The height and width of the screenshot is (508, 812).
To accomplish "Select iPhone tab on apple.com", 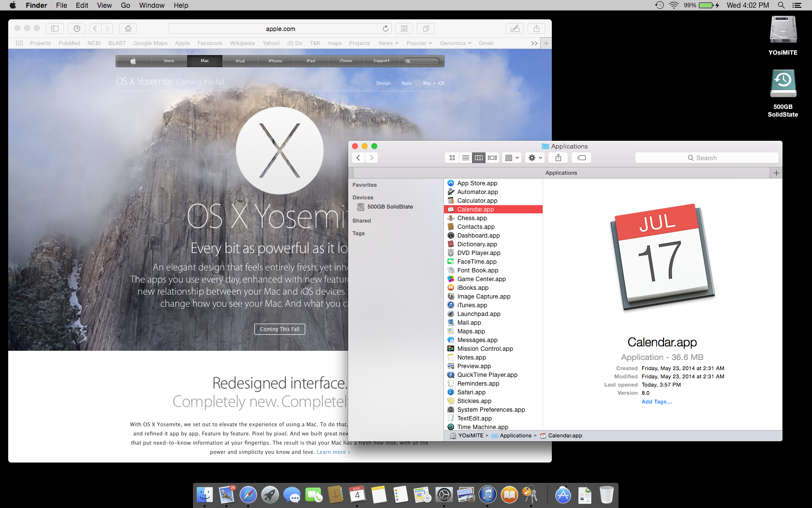I will point(275,61).
